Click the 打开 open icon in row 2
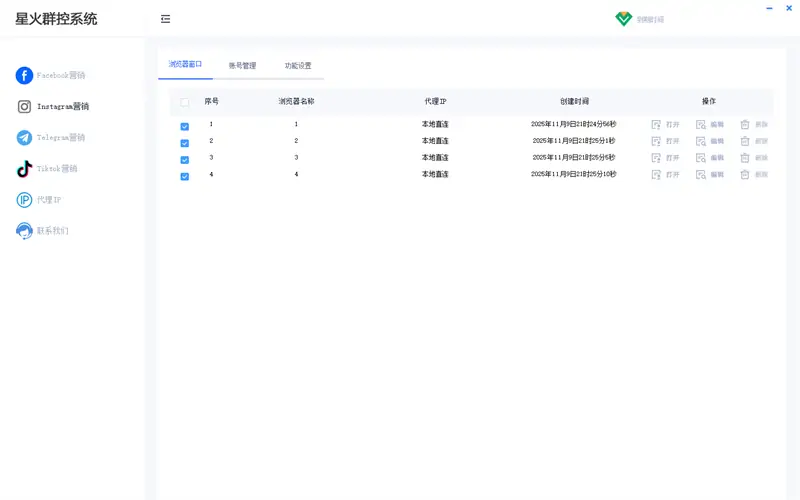Screen dimensions: 800x500 pos(656,141)
